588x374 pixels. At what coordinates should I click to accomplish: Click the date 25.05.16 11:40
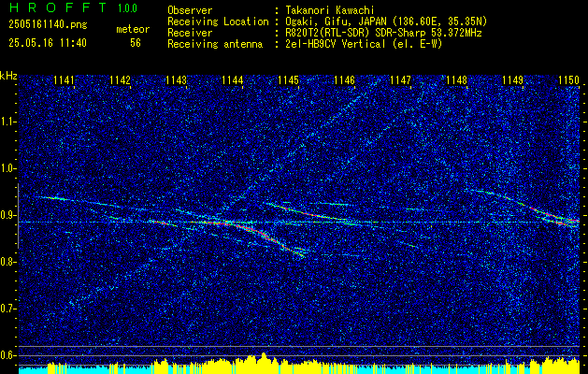click(x=48, y=43)
